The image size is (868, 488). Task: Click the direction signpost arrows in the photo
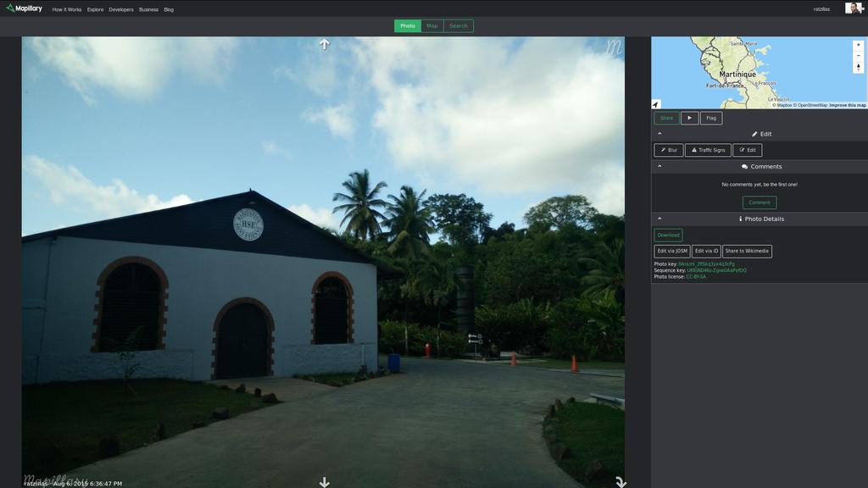pos(475,339)
